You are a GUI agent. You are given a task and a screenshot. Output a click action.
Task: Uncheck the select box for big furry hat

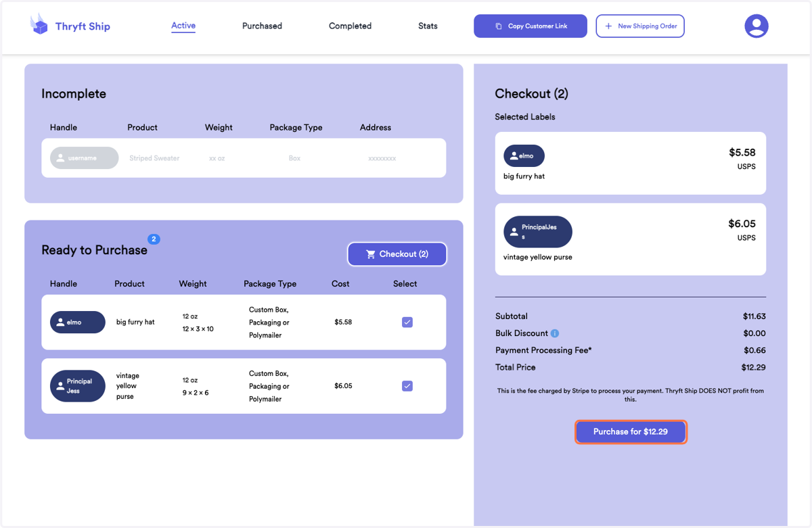point(407,322)
